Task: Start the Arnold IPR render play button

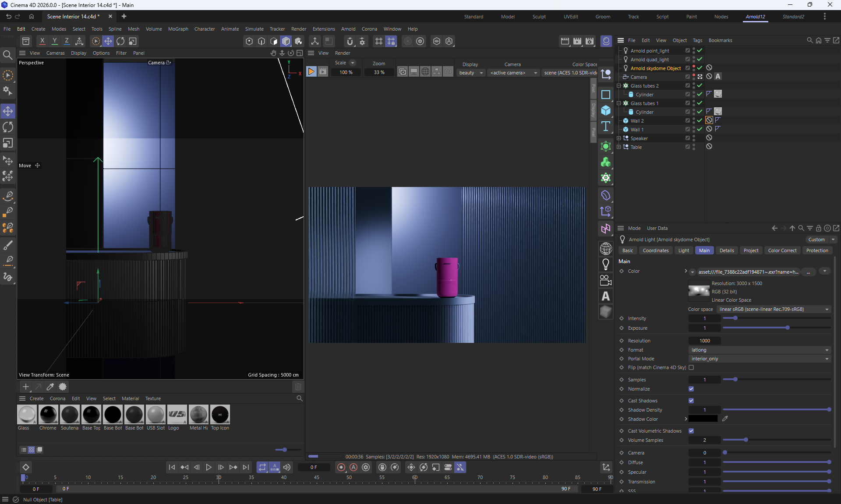Action: click(311, 72)
